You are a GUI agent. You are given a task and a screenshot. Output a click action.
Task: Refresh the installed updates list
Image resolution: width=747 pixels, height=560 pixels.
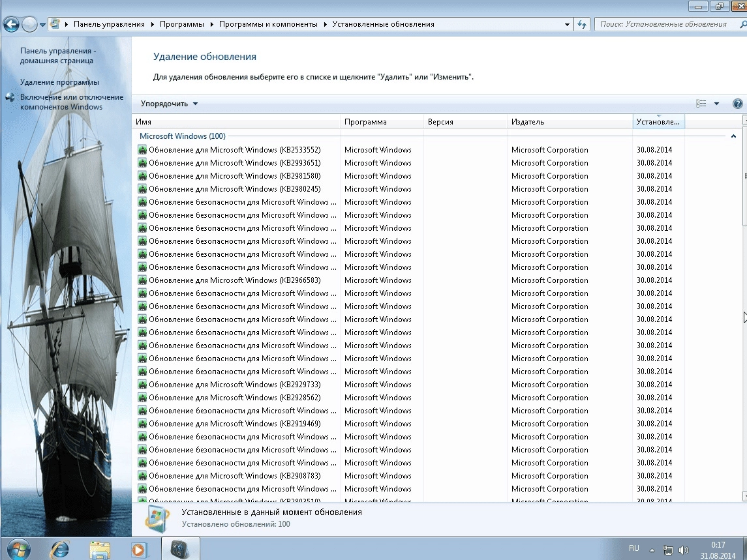(x=582, y=24)
